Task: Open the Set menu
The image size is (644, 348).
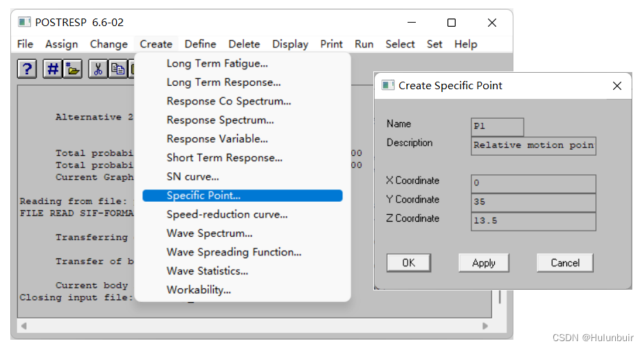Action: coord(434,44)
